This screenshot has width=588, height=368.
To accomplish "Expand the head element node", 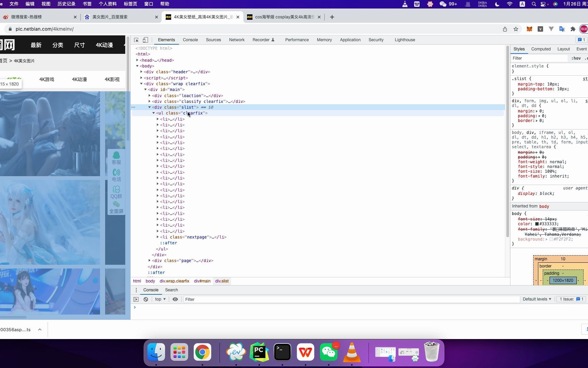I will coord(137,60).
